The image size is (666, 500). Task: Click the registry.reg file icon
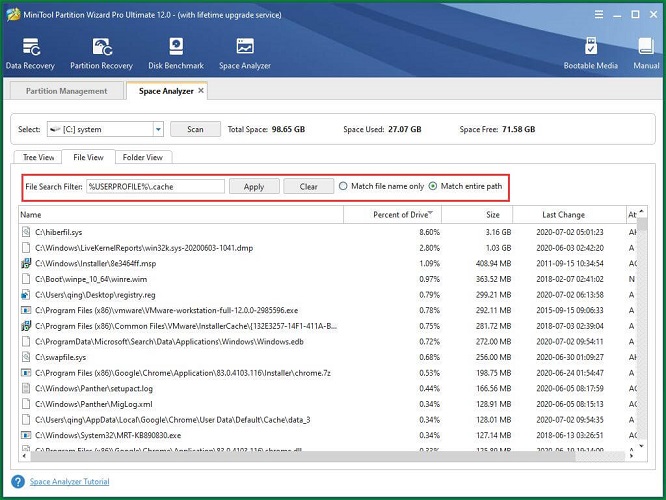point(26,294)
